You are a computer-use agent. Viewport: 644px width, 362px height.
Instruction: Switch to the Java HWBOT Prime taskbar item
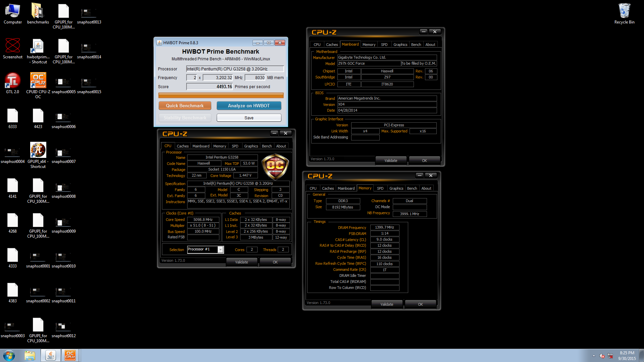pos(51,355)
